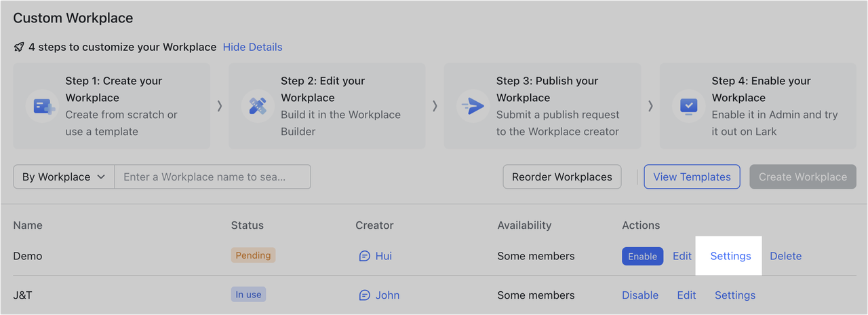This screenshot has width=868, height=315.
Task: Click chevron between Step 2 and Step 3
Action: point(435,106)
